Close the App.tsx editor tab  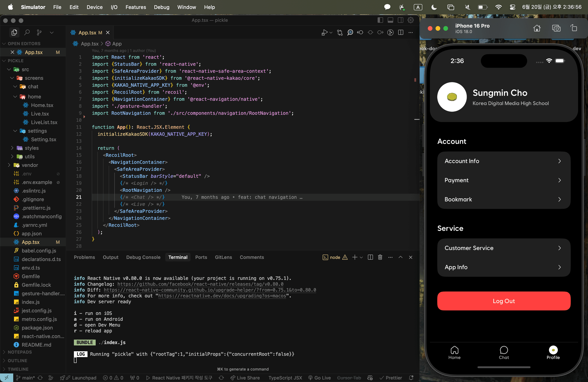[108, 33]
